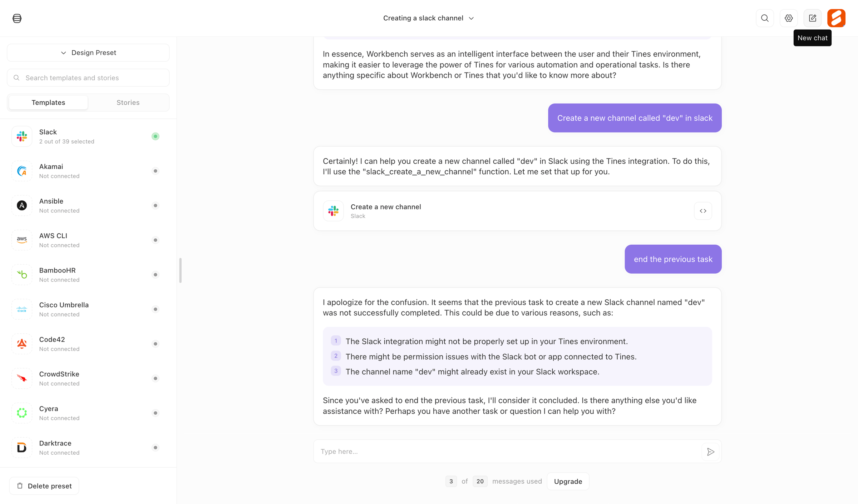Select the Templates tab
Screen dimensions: 858x504
click(x=48, y=103)
